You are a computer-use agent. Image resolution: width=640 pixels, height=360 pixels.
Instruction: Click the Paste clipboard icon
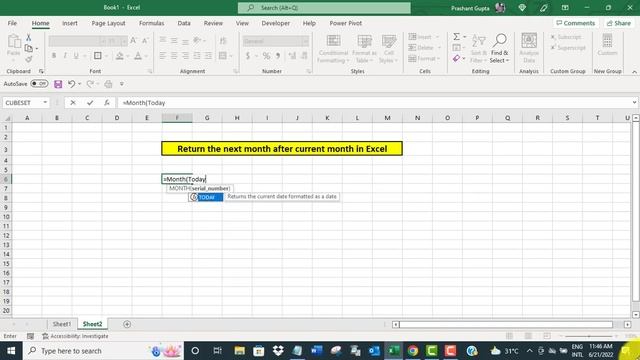pyautogui.click(x=14, y=41)
